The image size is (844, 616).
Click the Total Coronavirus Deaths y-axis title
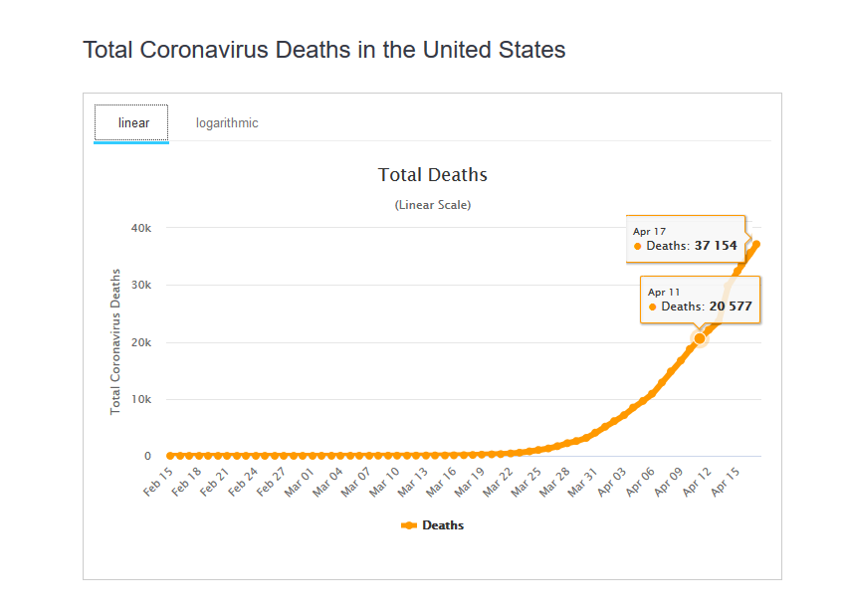[x=115, y=341]
